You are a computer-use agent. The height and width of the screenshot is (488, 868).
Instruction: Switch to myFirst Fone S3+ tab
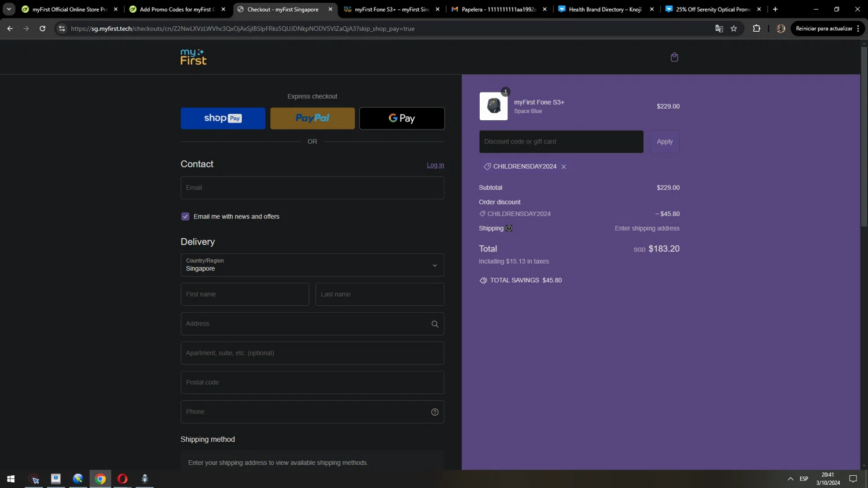click(391, 9)
